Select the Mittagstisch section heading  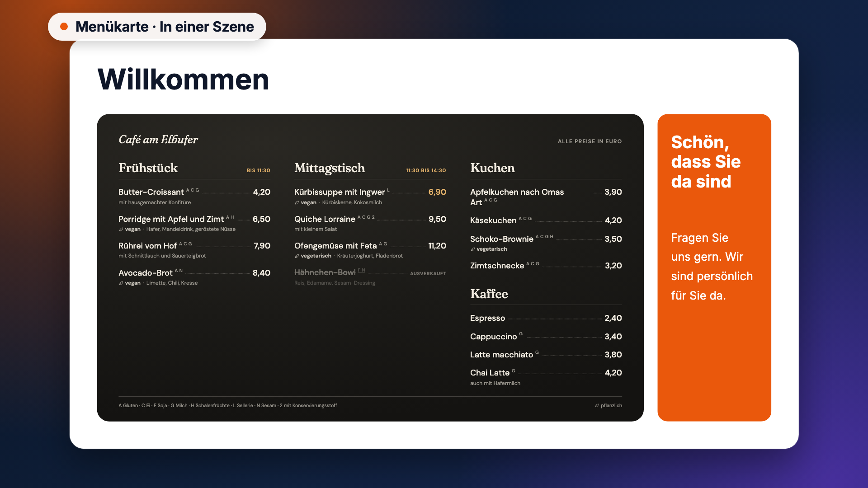pyautogui.click(x=329, y=168)
